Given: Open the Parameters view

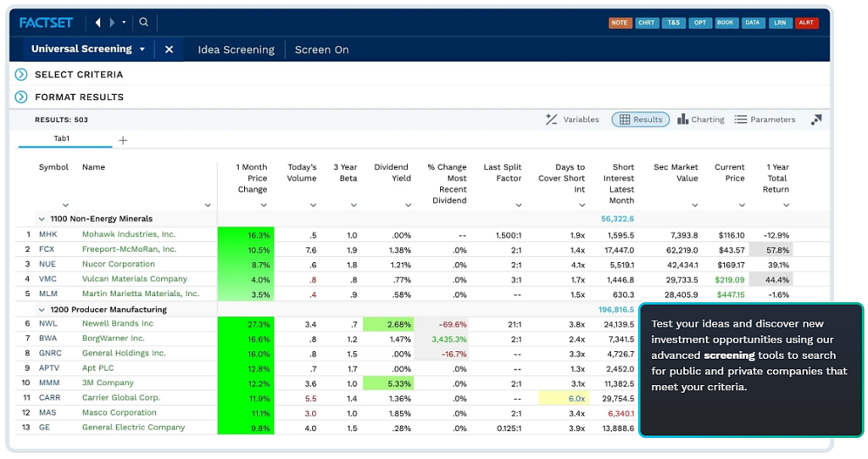Looking at the screenshot, I should point(765,119).
